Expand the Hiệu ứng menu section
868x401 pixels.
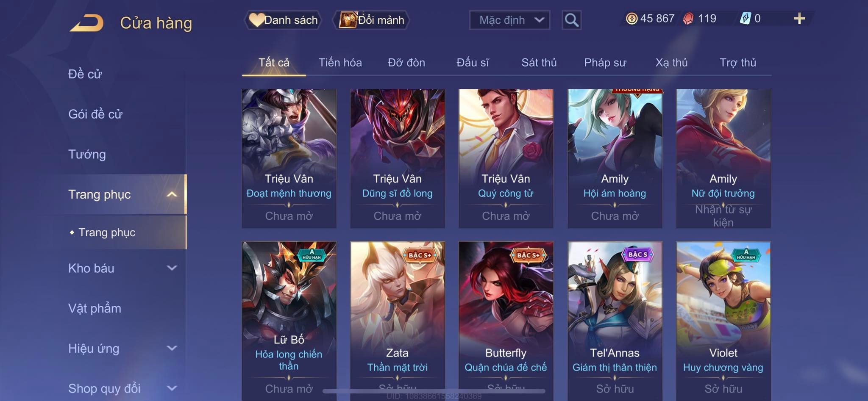(x=122, y=348)
